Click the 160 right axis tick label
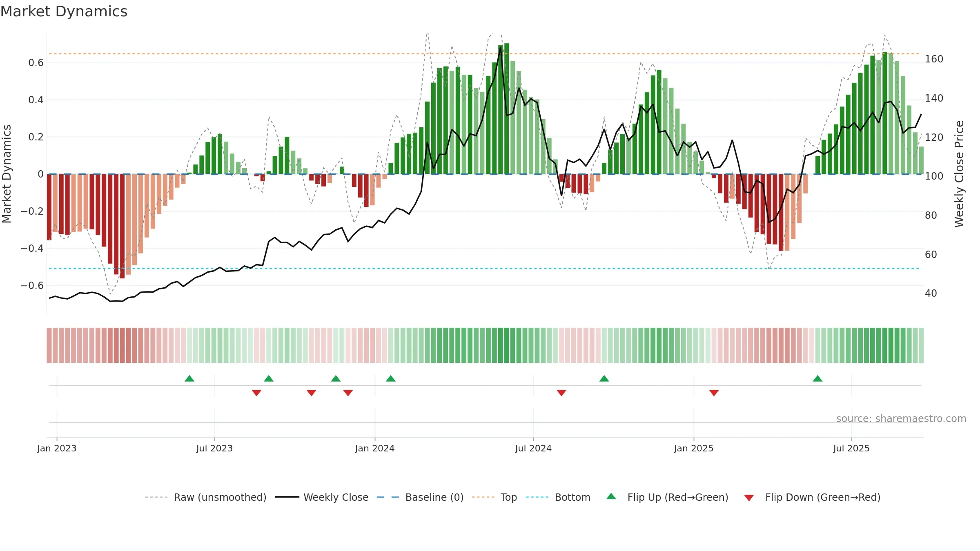The height and width of the screenshot is (551, 980). 934,59
